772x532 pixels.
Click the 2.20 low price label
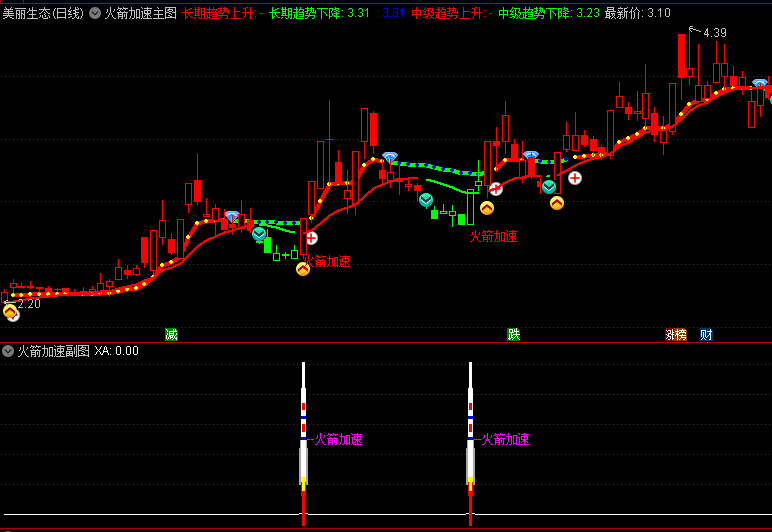pyautogui.click(x=29, y=304)
